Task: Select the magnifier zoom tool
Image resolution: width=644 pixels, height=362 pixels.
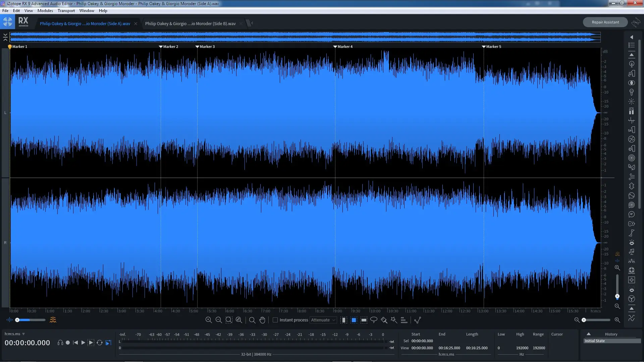Action: point(252,320)
